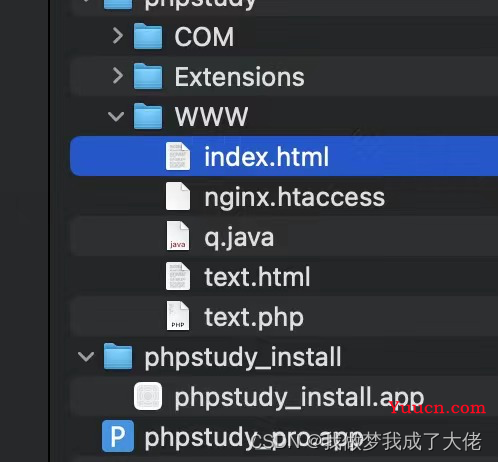Click the nginx.htaccess blank file icon
The height and width of the screenshot is (462, 498).
pyautogui.click(x=178, y=196)
